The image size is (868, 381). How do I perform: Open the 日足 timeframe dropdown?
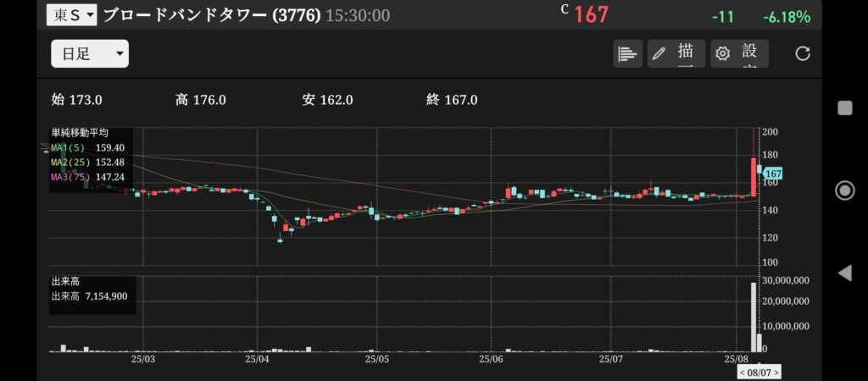(x=90, y=53)
